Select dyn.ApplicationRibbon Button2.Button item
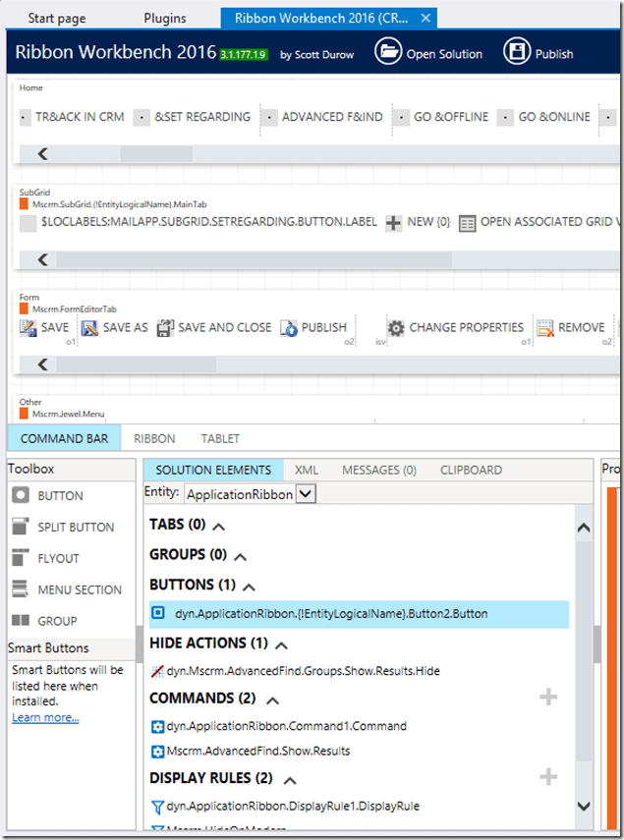Viewport: 624px width, 840px height. coord(330,614)
